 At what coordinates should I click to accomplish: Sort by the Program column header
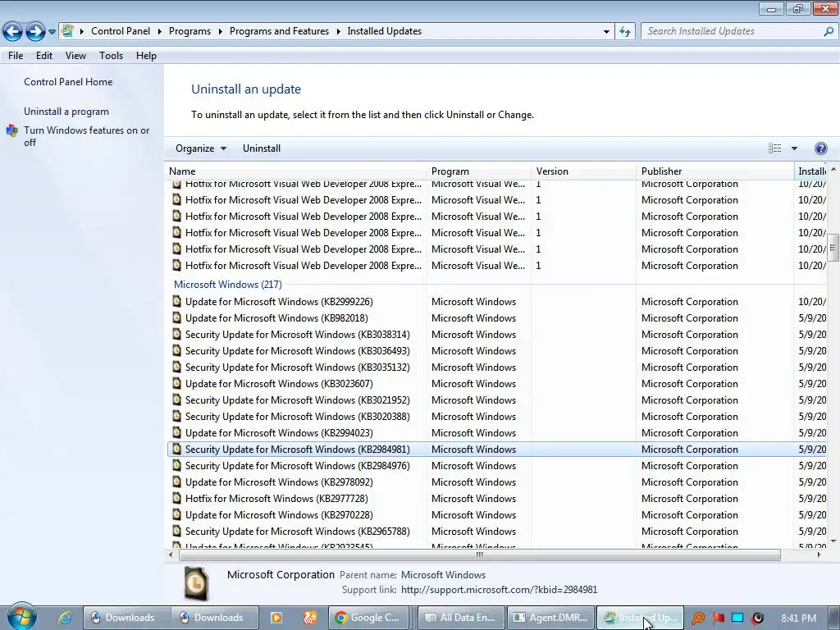pyautogui.click(x=479, y=171)
